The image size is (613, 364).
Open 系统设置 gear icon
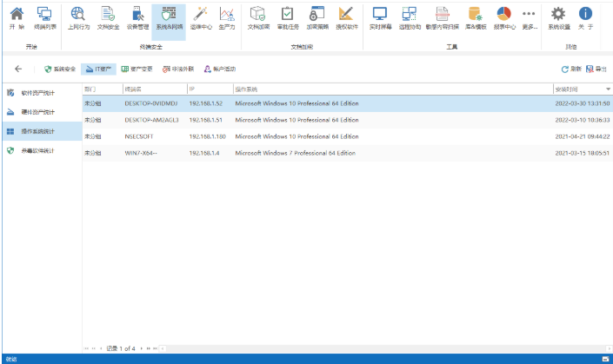click(559, 18)
